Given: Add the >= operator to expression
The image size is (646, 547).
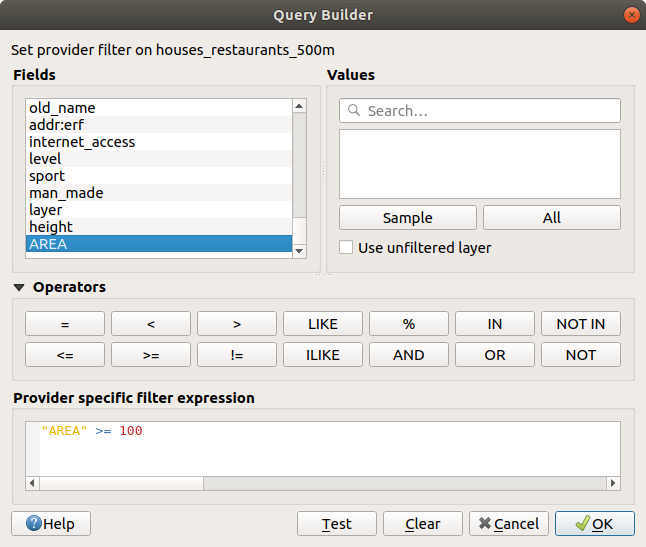Looking at the screenshot, I should tap(151, 355).
